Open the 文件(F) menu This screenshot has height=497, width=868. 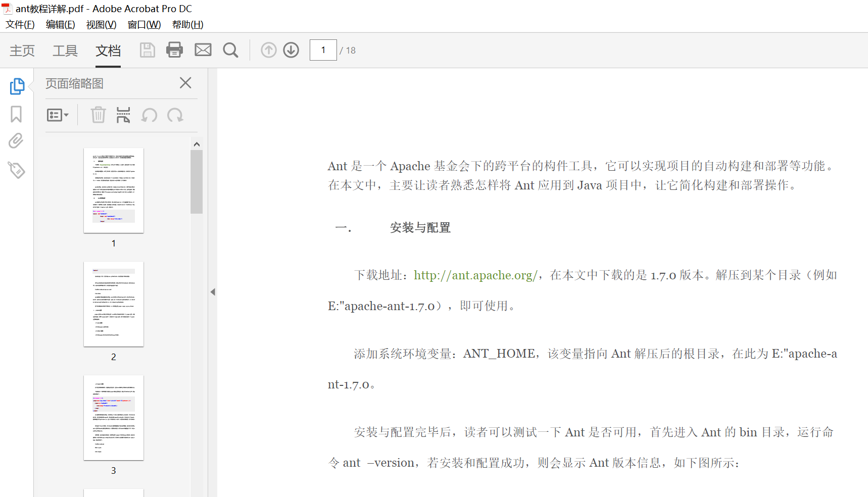(x=20, y=25)
